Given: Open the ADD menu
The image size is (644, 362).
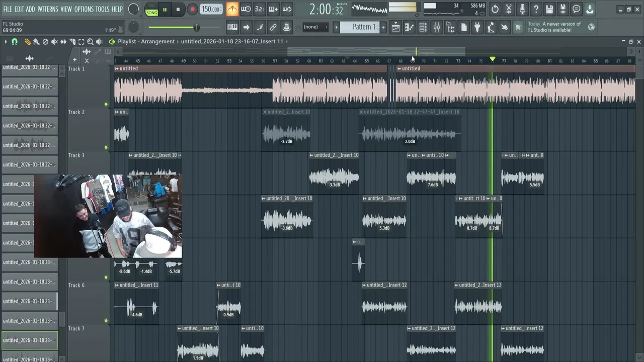Looking at the screenshot, I should tap(31, 9).
